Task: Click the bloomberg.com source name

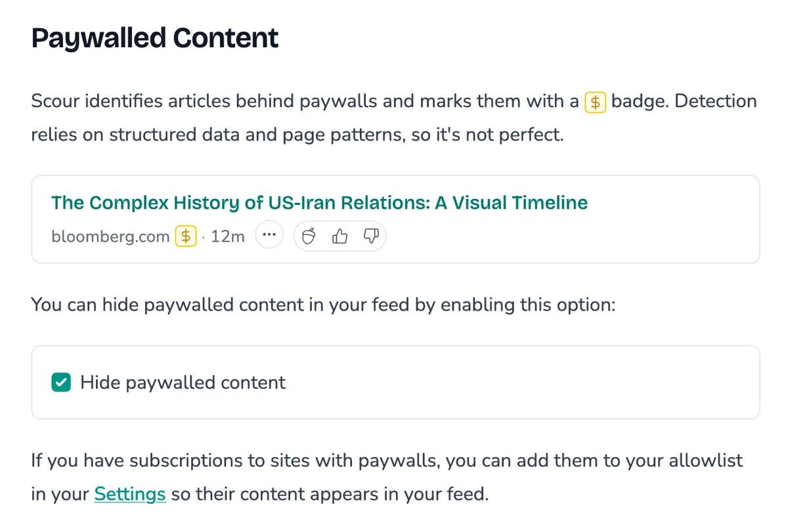Action: point(110,236)
